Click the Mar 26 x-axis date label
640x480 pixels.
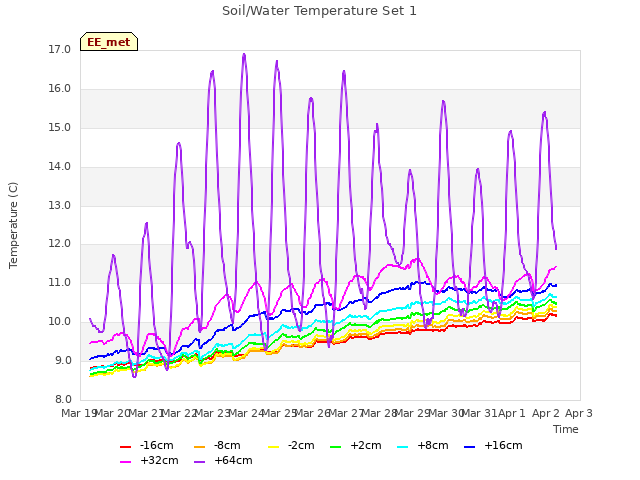(x=312, y=413)
